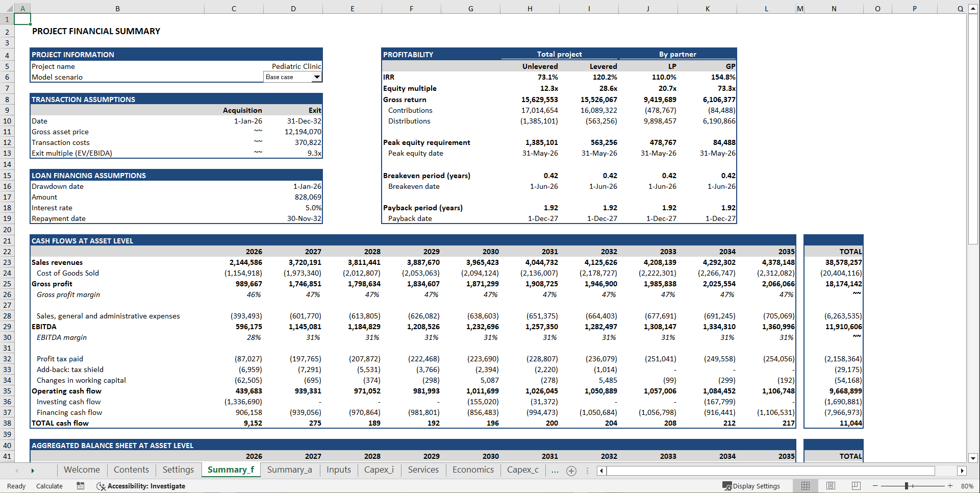Image resolution: width=980 pixels, height=493 pixels.
Task: Run the Accessibility Investigate checker
Action: click(141, 486)
